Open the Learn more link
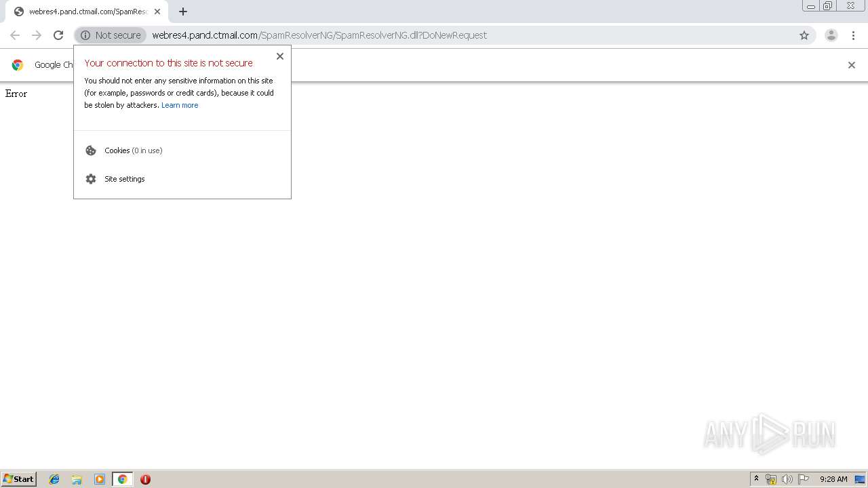Image resolution: width=868 pixels, height=488 pixels. tap(180, 105)
